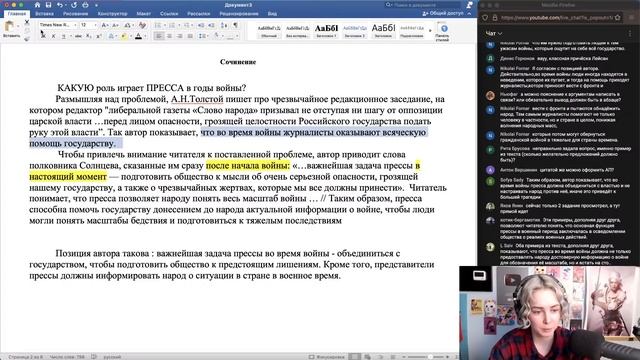Click the Redo icon in title bar

tap(73, 5)
